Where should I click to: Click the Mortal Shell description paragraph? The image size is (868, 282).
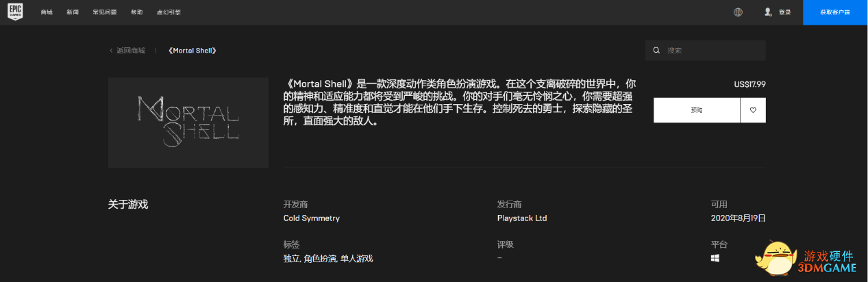point(460,103)
